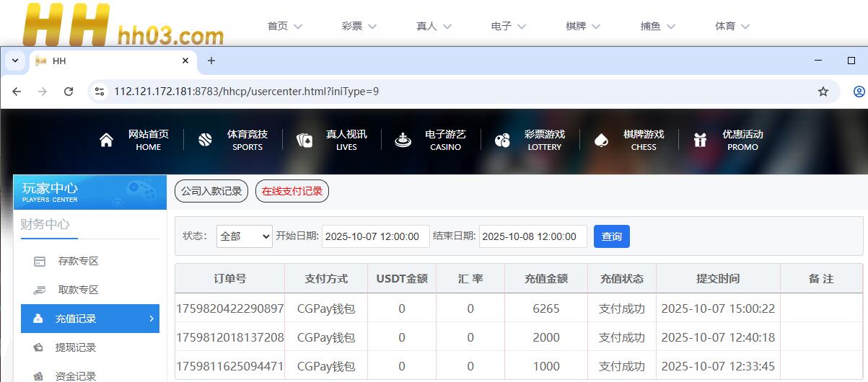868x382 pixels.
Task: Click the 彩票游戏 lottery balls icon
Action: (502, 140)
